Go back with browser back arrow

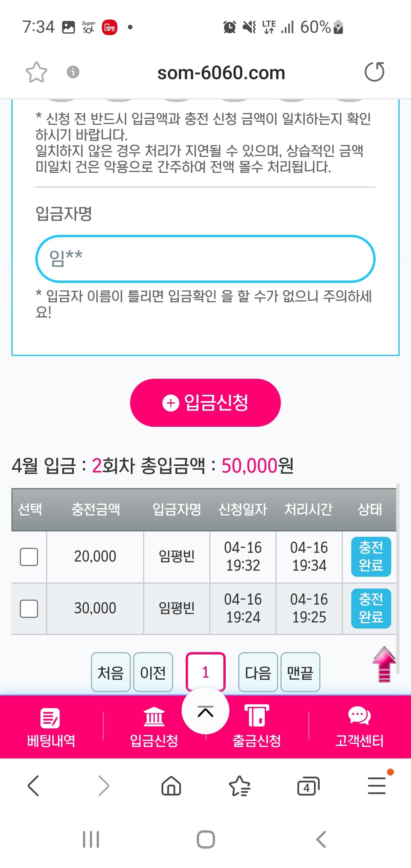tap(33, 786)
